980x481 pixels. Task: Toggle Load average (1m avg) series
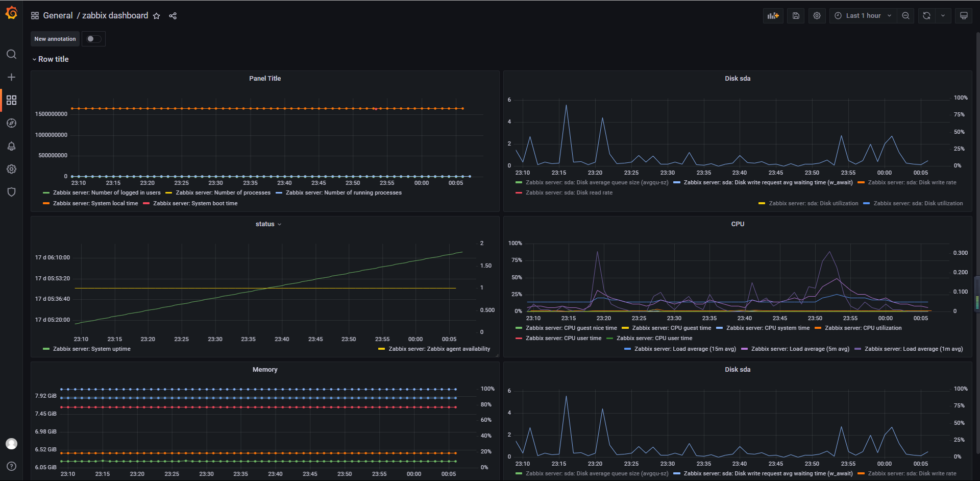[914, 349]
